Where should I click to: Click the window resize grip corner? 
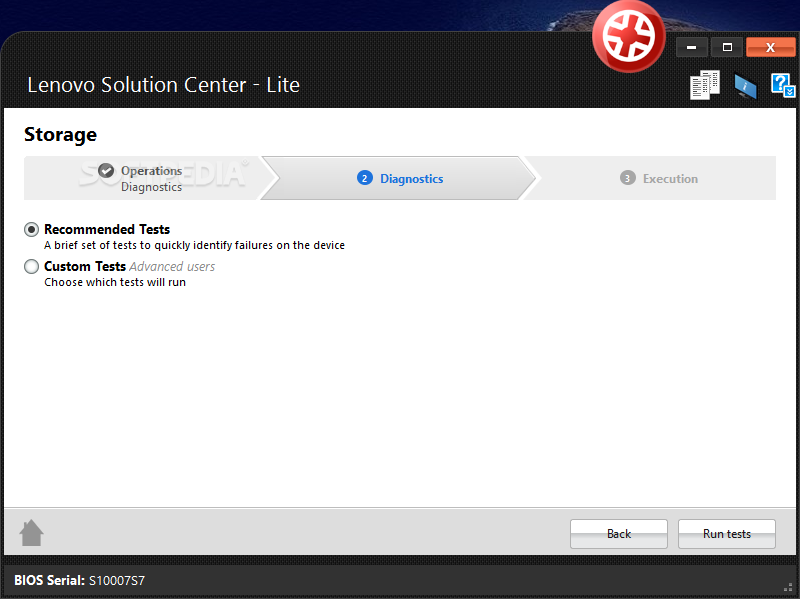788,588
